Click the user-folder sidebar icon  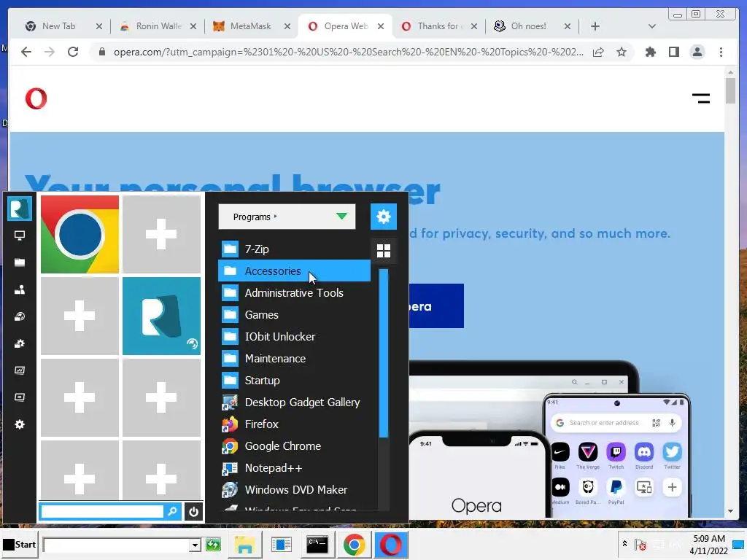[20, 289]
